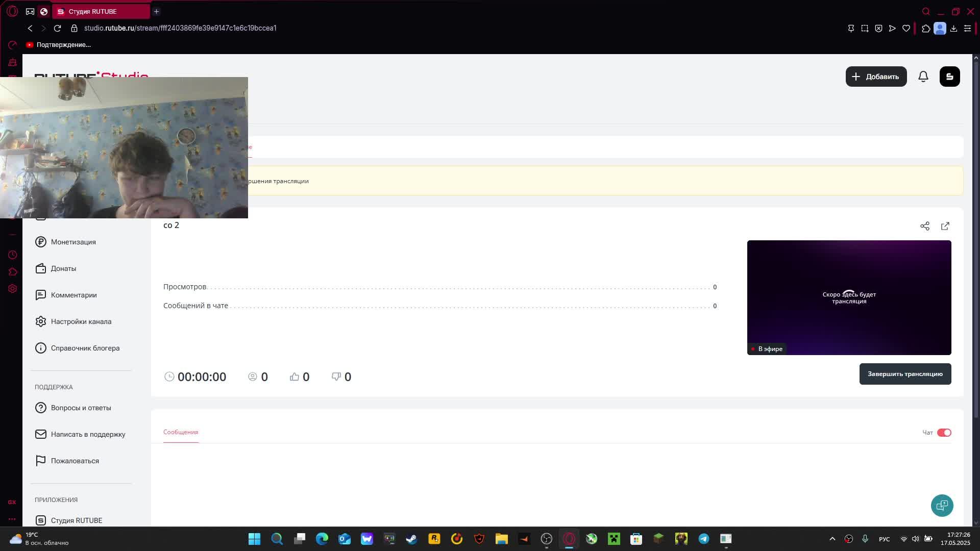Click Пожаловаться in the sidebar

pyautogui.click(x=75, y=461)
